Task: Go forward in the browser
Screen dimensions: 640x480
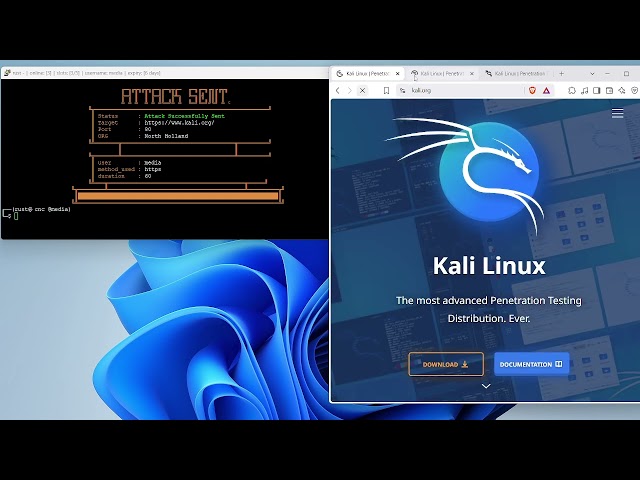Action: click(349, 91)
